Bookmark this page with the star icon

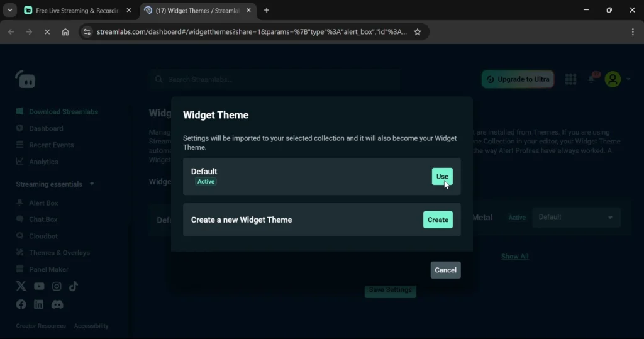[418, 32]
